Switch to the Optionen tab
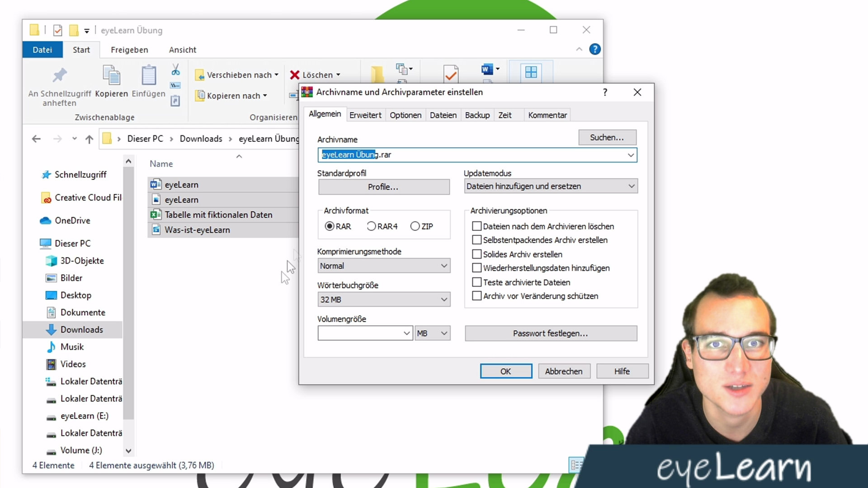868x488 pixels. 406,115
